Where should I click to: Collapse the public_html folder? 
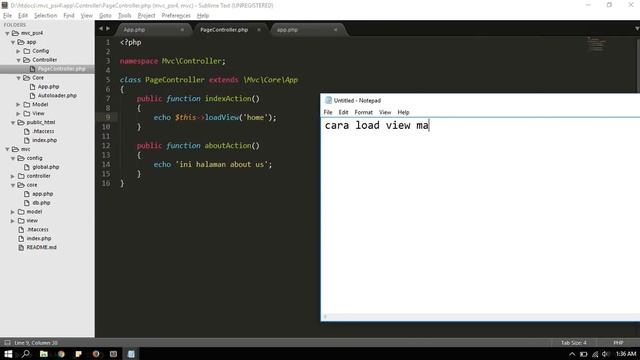(x=13, y=123)
